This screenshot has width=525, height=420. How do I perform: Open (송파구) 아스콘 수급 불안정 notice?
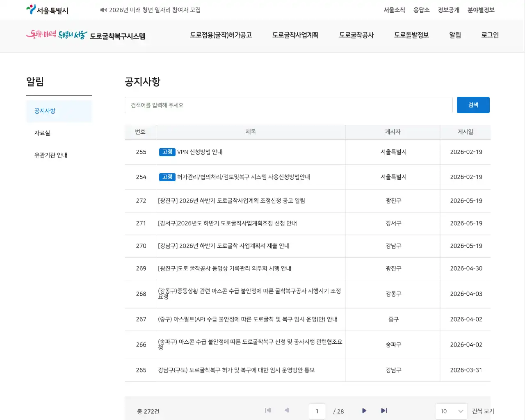250,345
